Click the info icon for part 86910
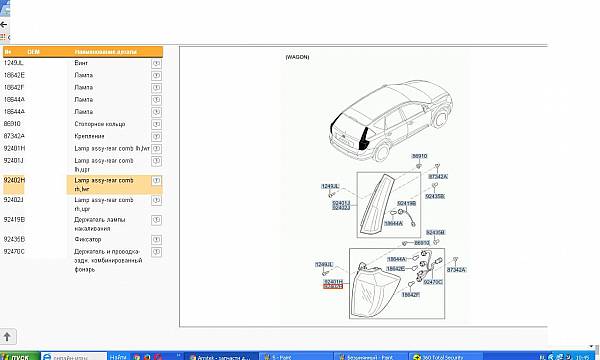 156,124
